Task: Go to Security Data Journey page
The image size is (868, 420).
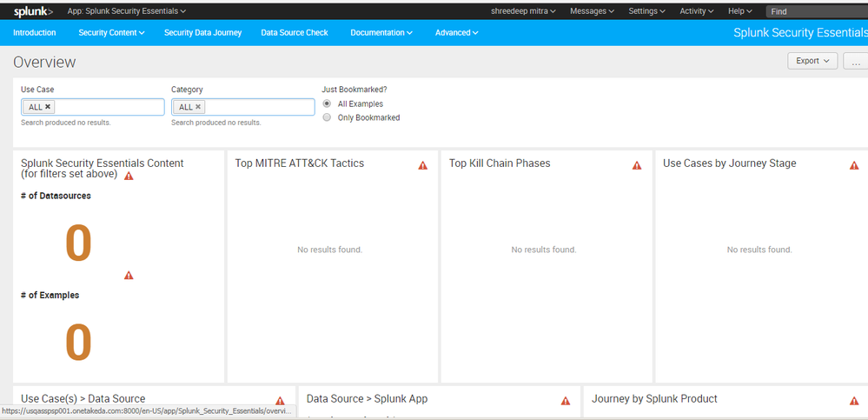Action: coord(202,33)
